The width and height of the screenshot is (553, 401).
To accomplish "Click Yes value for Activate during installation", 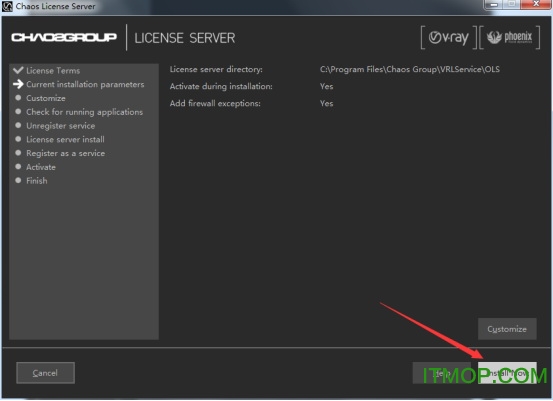I will tap(327, 86).
